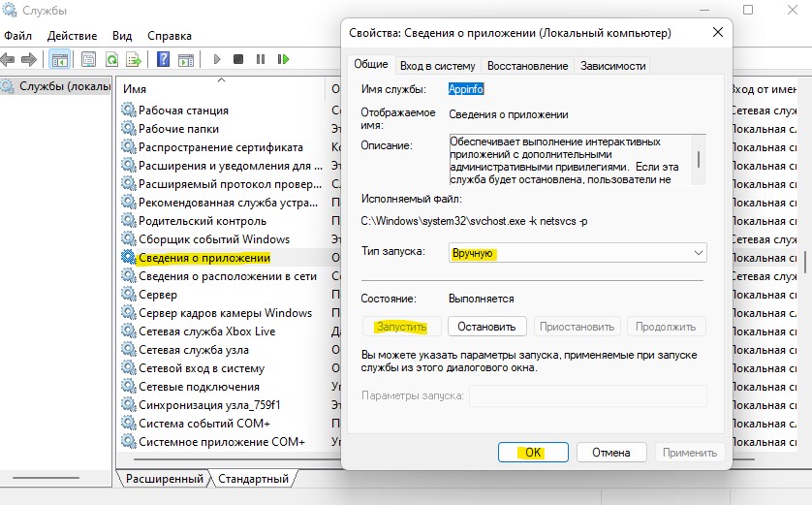
Task: Switch to the Вход в систему tab
Action: click(438, 66)
